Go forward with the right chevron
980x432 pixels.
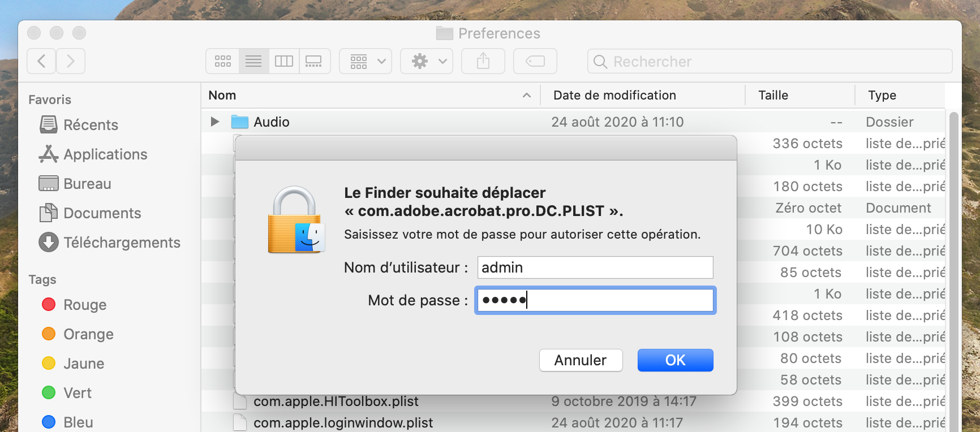coord(71,61)
